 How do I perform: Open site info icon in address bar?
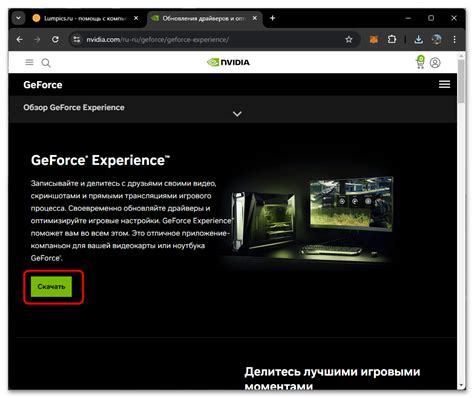[x=77, y=39]
